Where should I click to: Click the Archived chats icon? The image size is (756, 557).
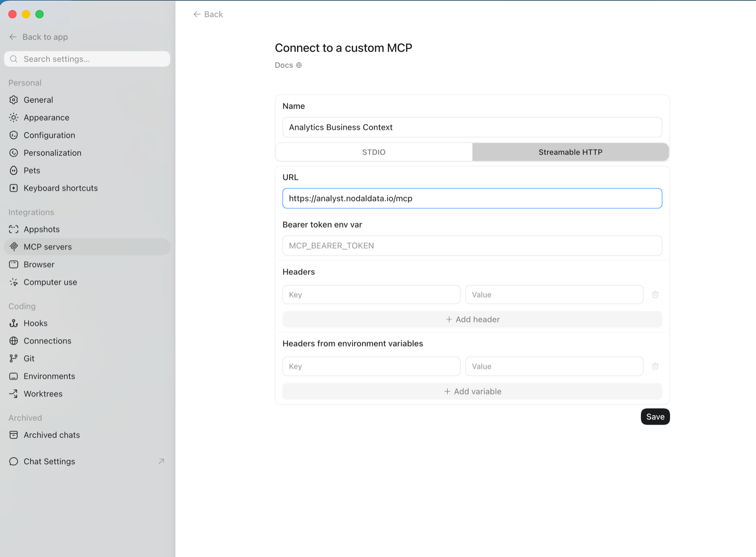pyautogui.click(x=14, y=435)
